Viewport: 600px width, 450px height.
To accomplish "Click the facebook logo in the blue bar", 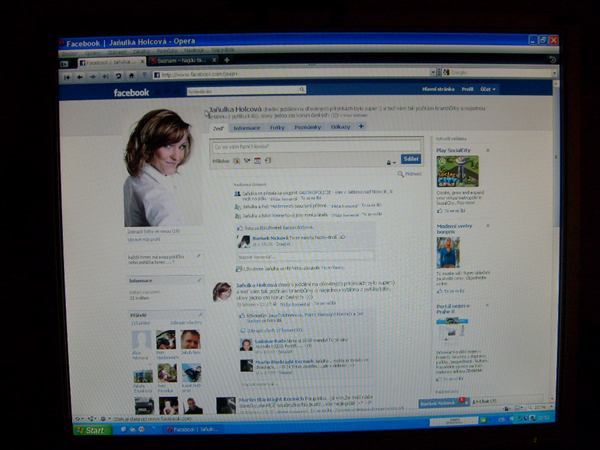I will (131, 93).
